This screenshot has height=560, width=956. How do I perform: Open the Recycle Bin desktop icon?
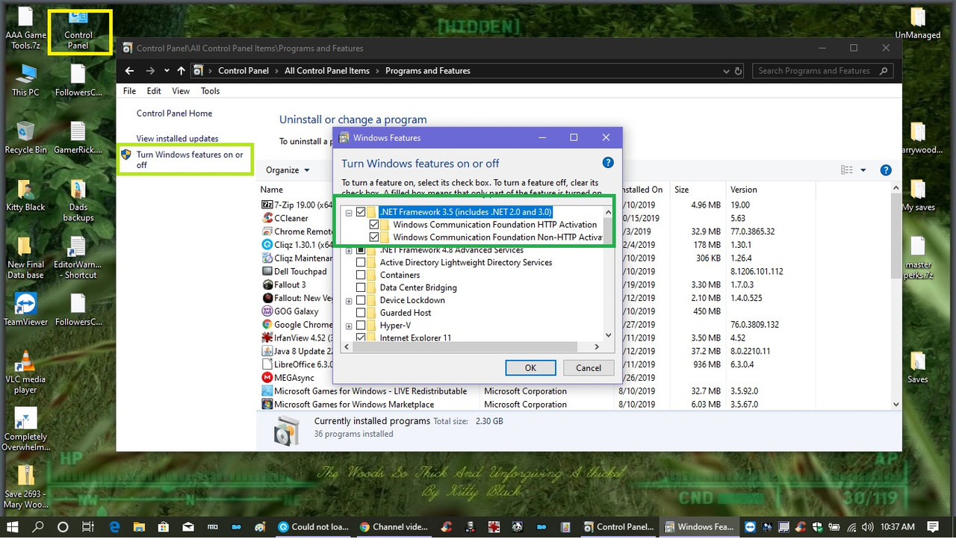pos(25,137)
